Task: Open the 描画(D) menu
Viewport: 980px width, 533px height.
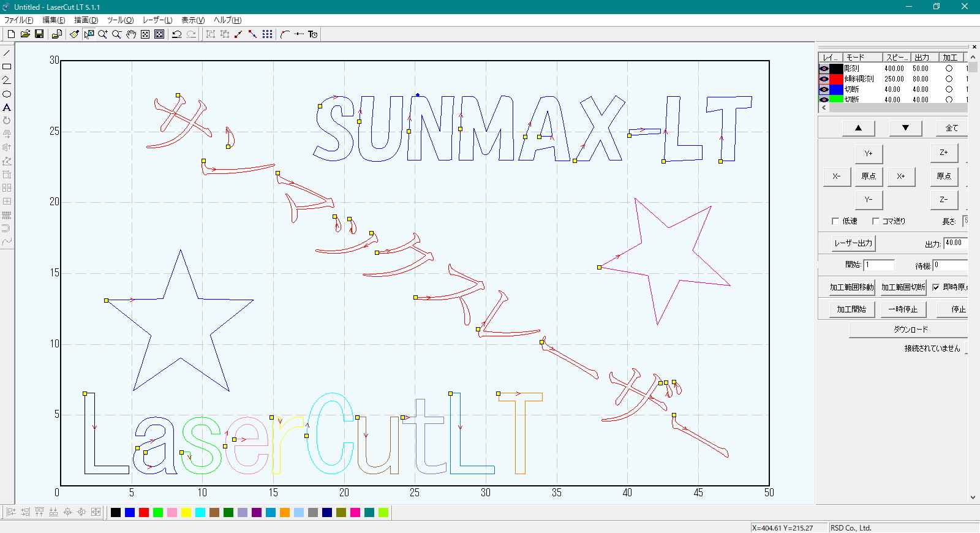Action: [86, 20]
